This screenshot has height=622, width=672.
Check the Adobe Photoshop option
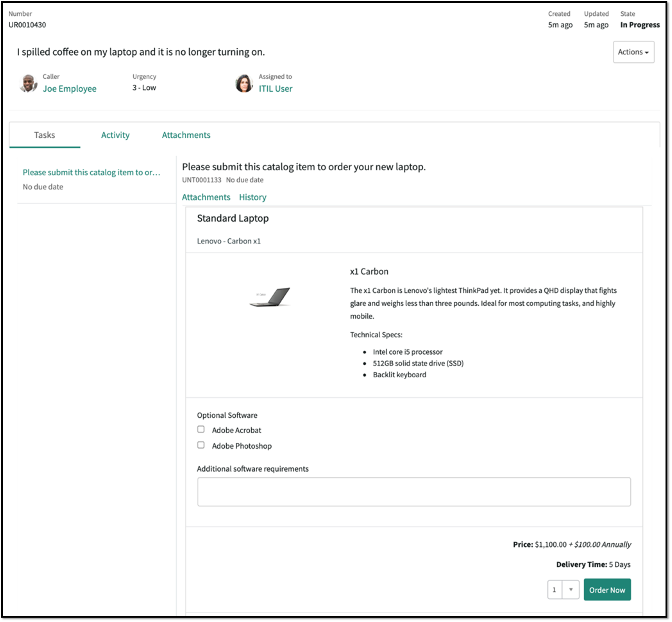201,445
